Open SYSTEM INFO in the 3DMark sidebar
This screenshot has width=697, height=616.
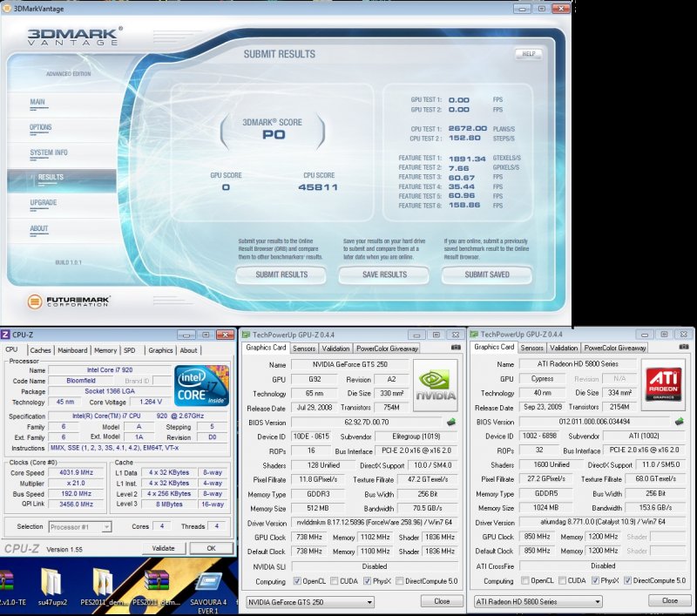pos(49,152)
